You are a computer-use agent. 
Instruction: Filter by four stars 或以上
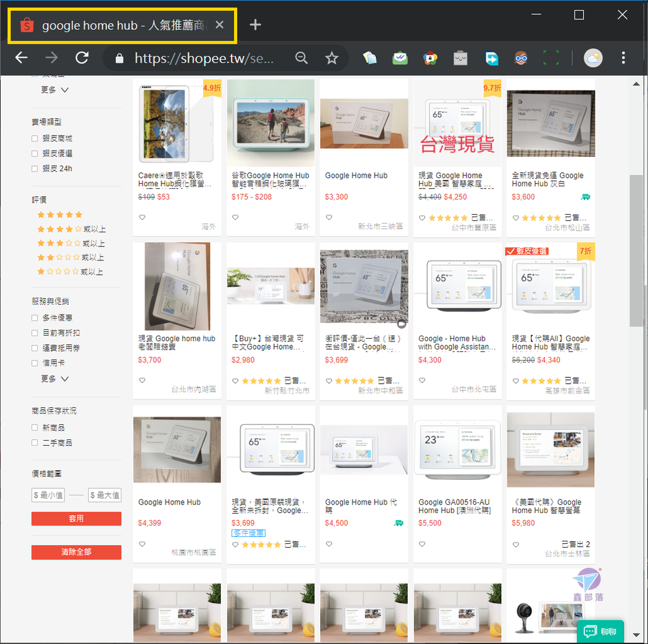click(72, 229)
